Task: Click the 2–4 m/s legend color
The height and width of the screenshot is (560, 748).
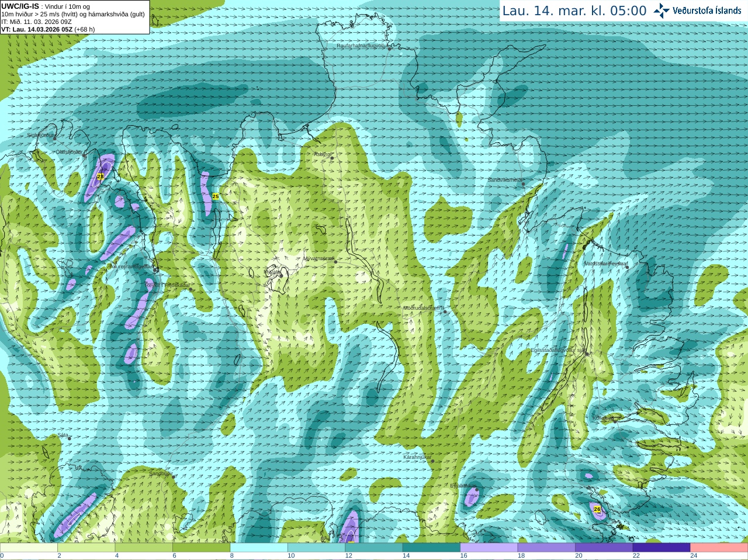Action: (x=86, y=548)
